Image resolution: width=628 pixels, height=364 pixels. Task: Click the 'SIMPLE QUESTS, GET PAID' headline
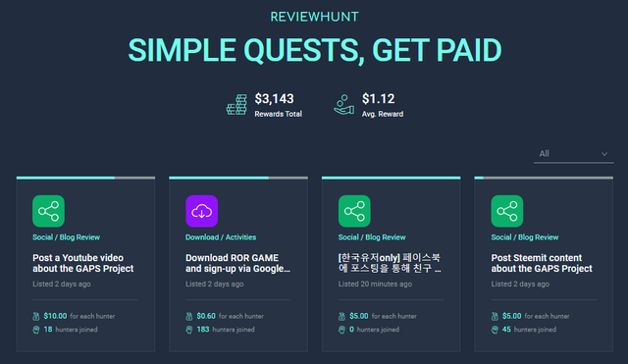pyautogui.click(x=315, y=50)
